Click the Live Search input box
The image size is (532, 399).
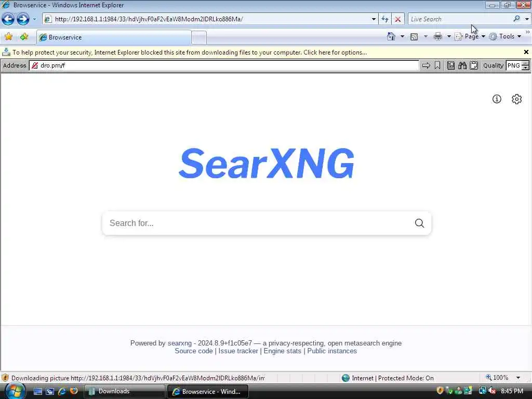(x=460, y=19)
